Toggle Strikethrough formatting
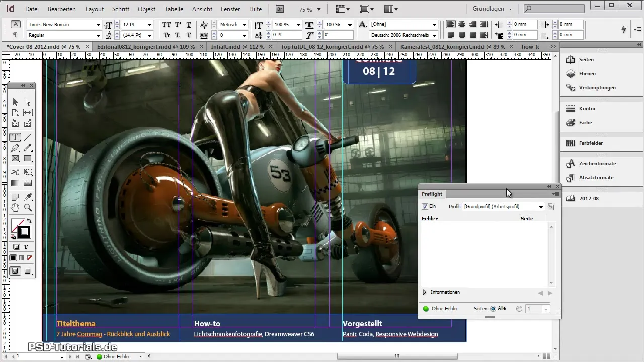This screenshot has height=362, width=644. [x=188, y=35]
